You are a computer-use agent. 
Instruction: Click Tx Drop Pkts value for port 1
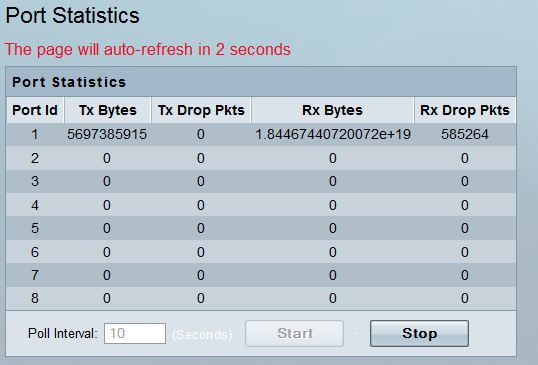pos(201,134)
